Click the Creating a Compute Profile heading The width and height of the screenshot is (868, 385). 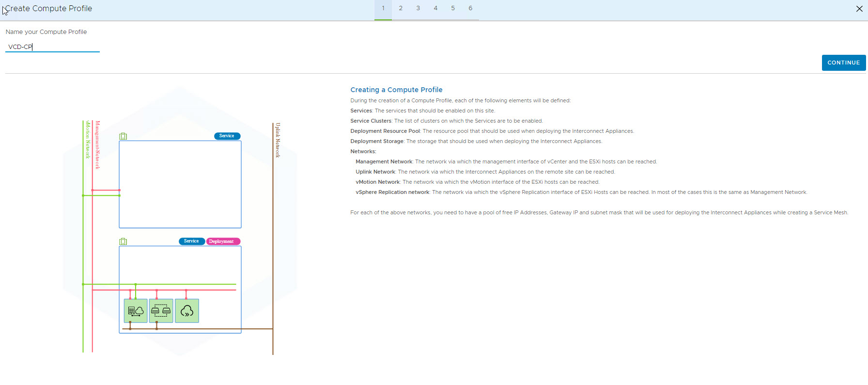(396, 90)
